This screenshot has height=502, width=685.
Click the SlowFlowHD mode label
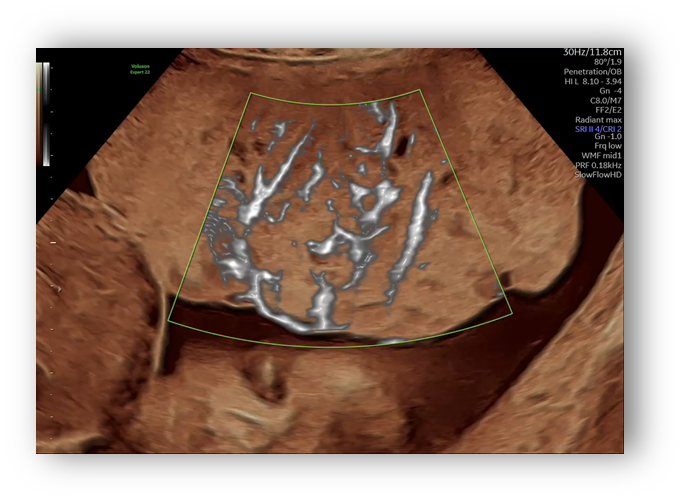598,193
